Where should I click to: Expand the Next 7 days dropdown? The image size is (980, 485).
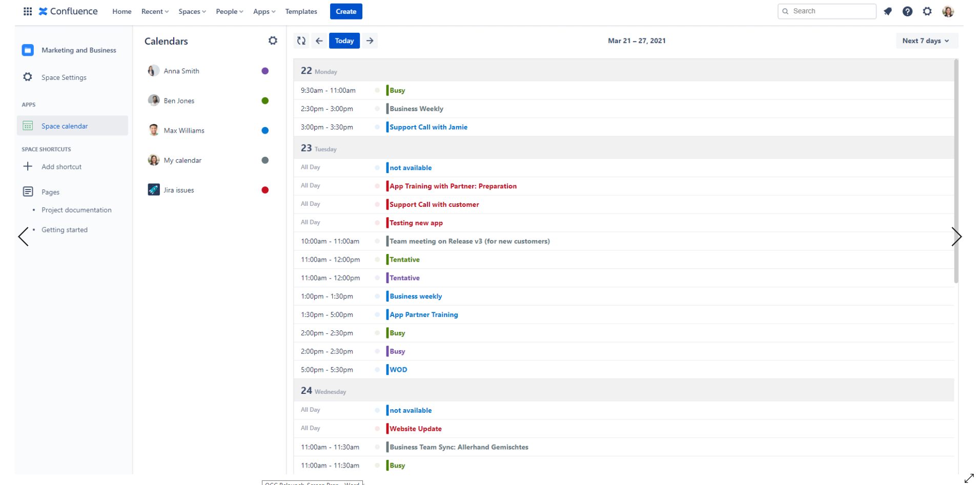click(926, 41)
